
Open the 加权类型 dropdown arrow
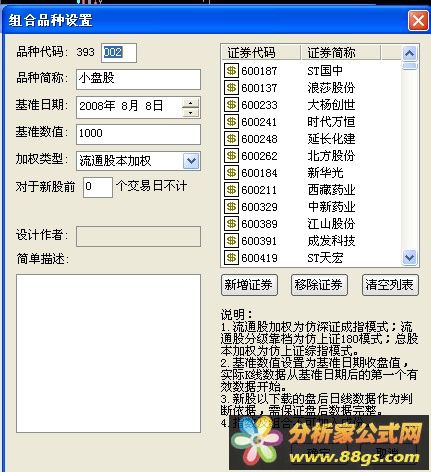191,161
